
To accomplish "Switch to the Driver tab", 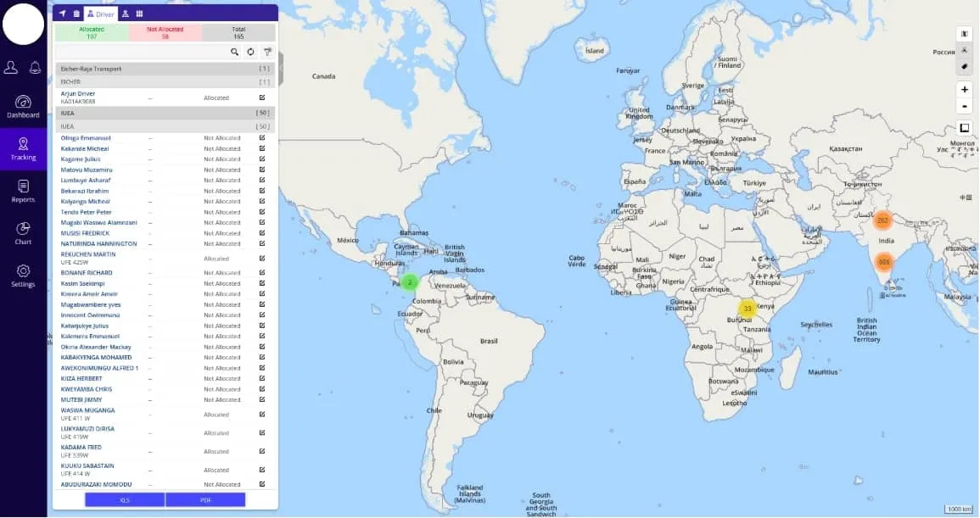I will pyautogui.click(x=101, y=14).
